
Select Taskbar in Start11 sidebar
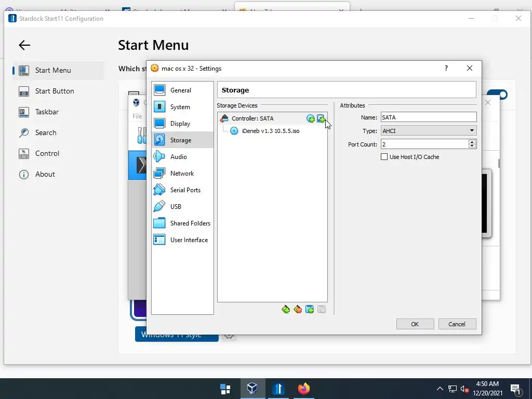click(x=58, y=112)
